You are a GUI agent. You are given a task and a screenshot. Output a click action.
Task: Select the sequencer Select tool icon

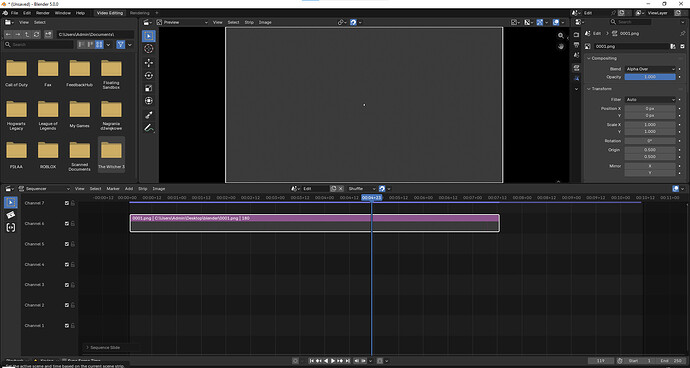(11, 202)
